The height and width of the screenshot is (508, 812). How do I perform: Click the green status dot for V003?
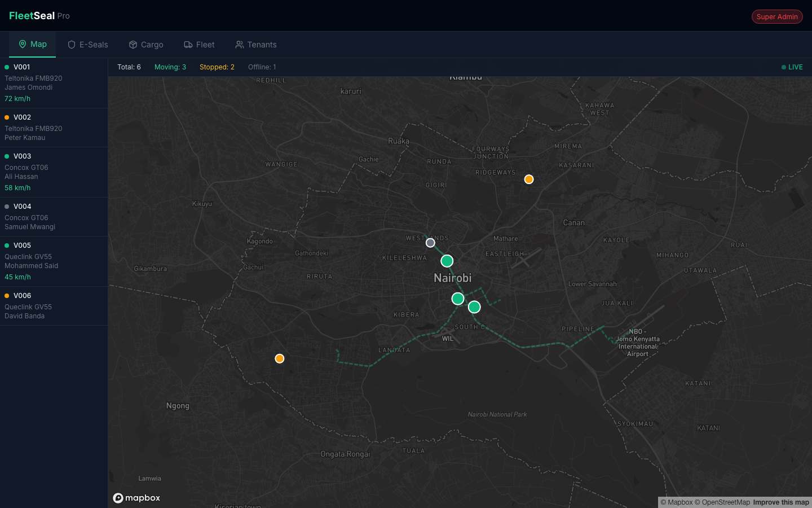click(x=7, y=156)
